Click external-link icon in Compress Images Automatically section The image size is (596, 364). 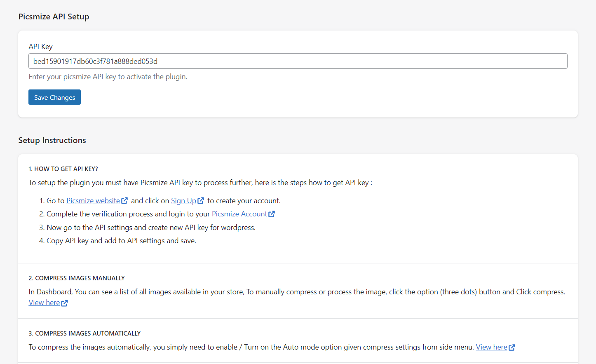(512, 348)
